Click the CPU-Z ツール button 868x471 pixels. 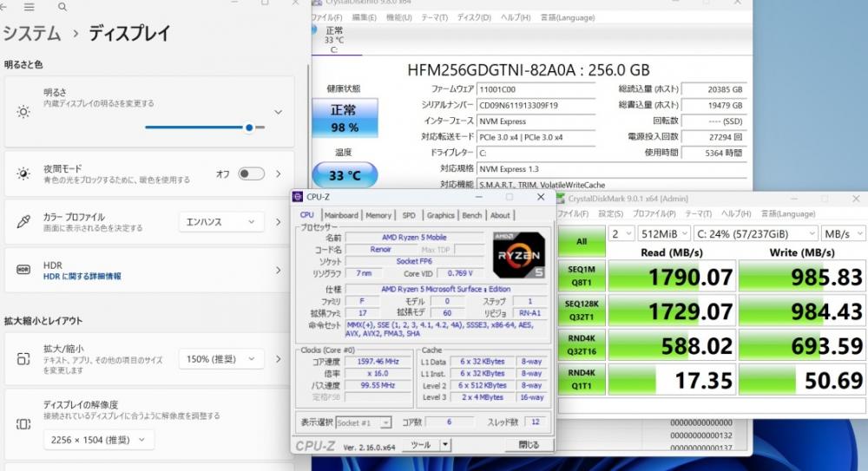click(421, 444)
